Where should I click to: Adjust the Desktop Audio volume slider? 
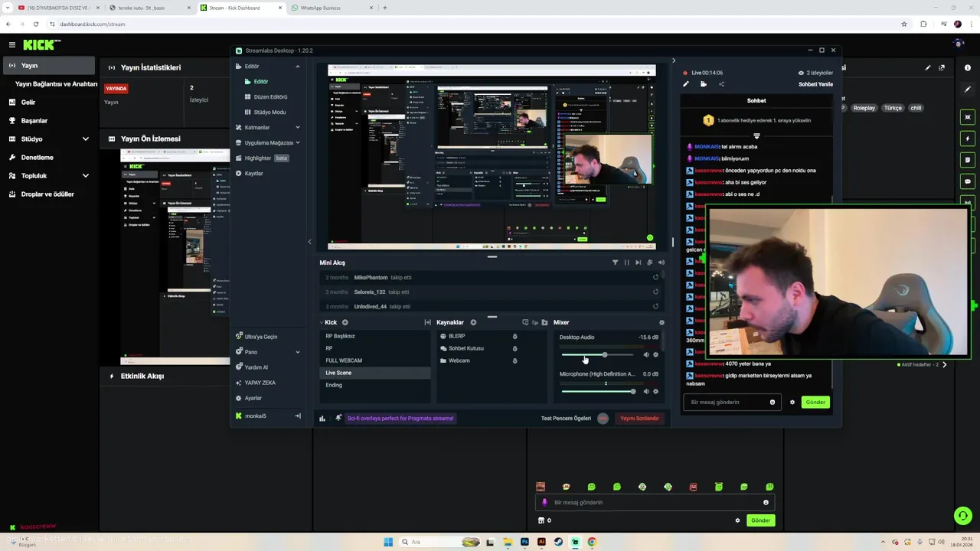(x=597, y=355)
